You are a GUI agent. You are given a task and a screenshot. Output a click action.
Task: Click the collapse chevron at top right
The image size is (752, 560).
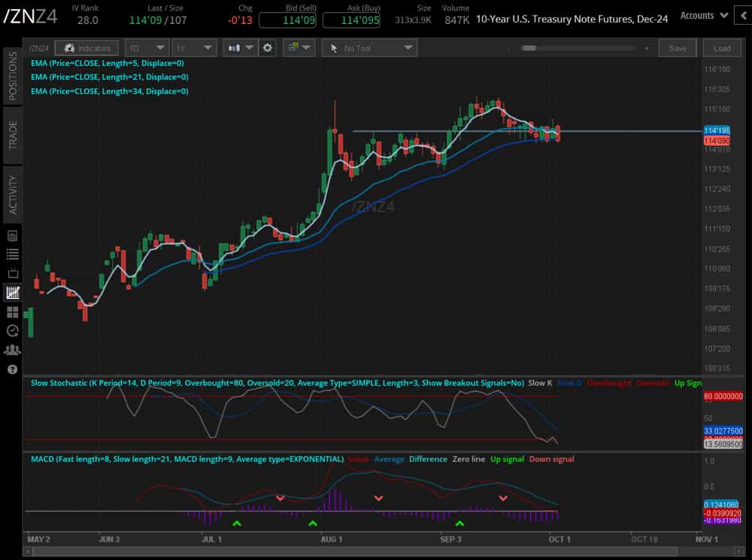(743, 13)
